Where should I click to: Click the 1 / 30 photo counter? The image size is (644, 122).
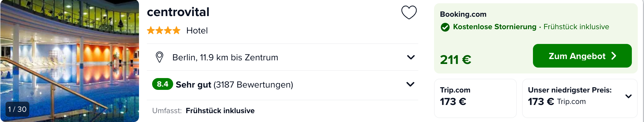coord(17,109)
